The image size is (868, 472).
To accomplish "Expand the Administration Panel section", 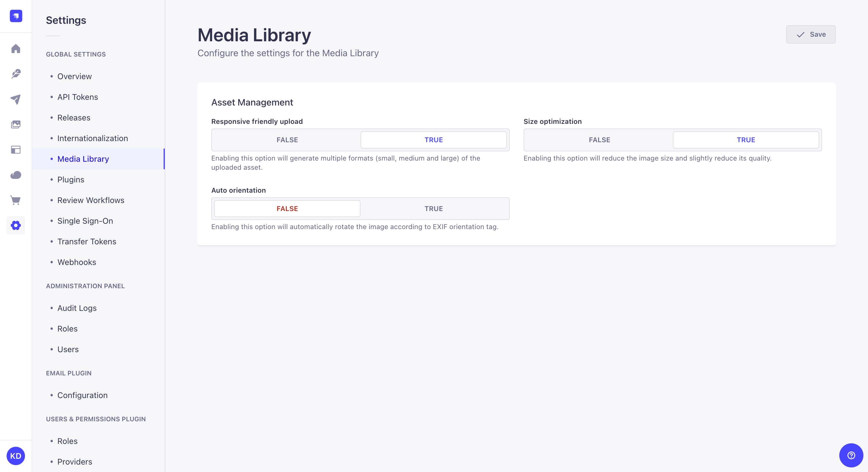I will pos(85,285).
